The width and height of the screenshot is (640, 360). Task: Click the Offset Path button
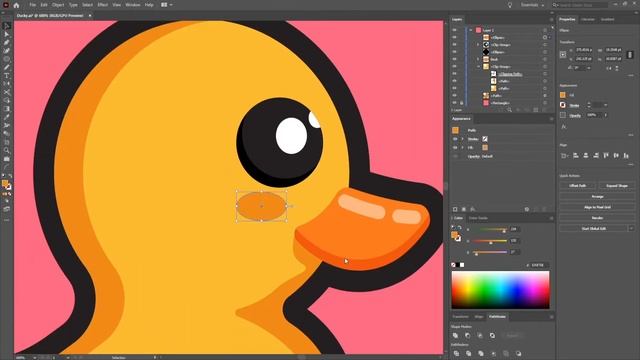click(578, 186)
